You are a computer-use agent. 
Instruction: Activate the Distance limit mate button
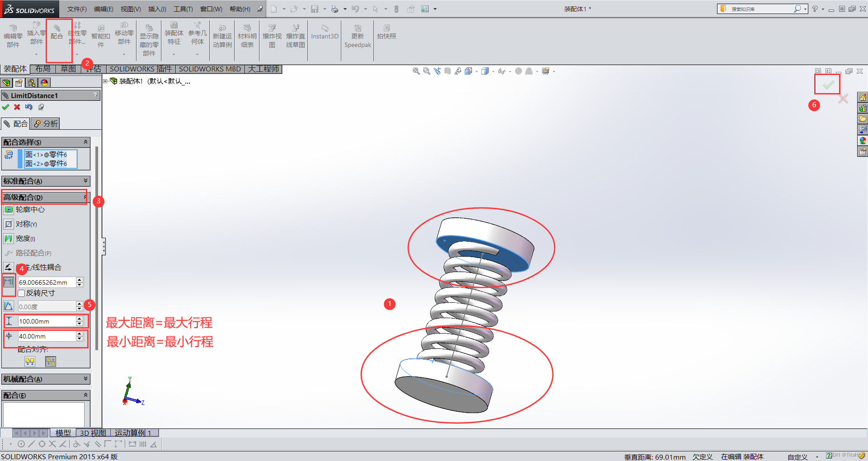[9, 282]
